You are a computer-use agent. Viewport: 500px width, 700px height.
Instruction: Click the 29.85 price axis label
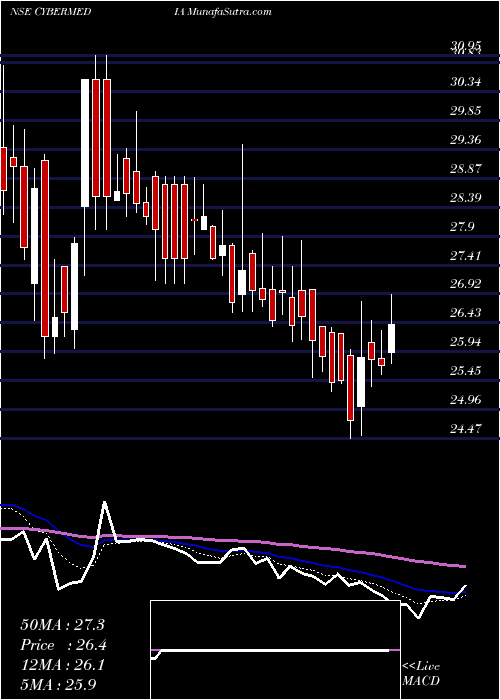[466, 111]
